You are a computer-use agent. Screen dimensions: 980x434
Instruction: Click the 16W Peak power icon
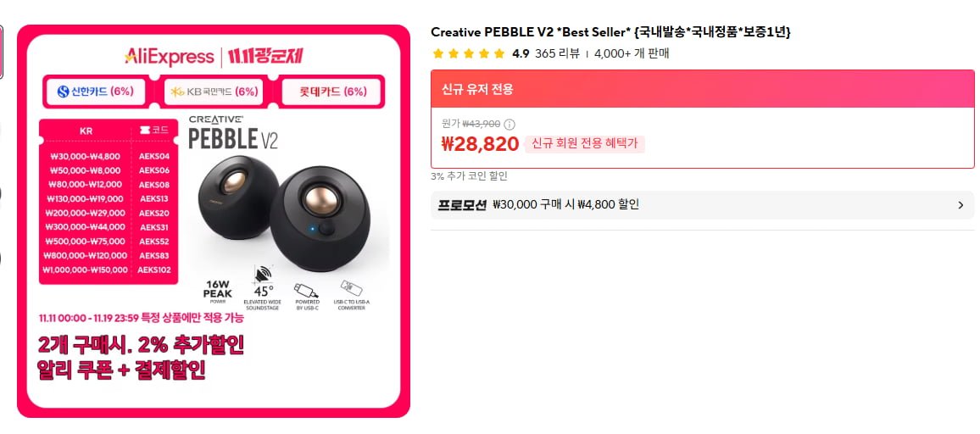tap(217, 289)
